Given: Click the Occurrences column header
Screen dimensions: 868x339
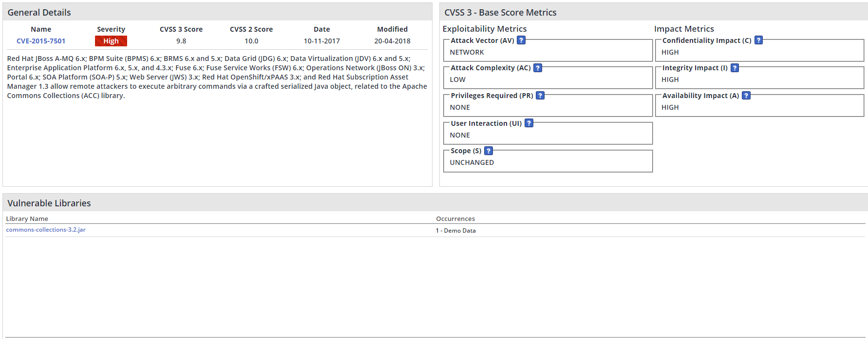Looking at the screenshot, I should tap(455, 219).
